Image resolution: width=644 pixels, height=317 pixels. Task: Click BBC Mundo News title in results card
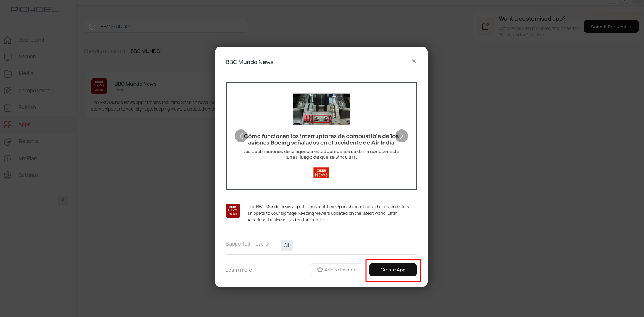coord(136,84)
